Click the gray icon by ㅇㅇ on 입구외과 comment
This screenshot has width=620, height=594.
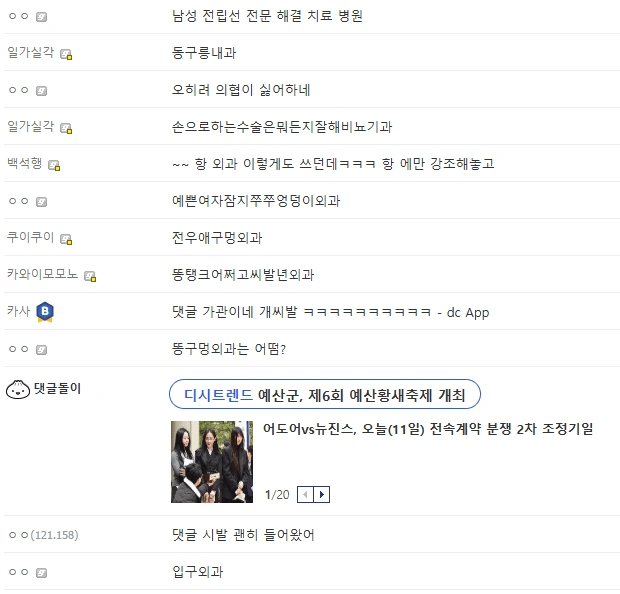(42, 573)
